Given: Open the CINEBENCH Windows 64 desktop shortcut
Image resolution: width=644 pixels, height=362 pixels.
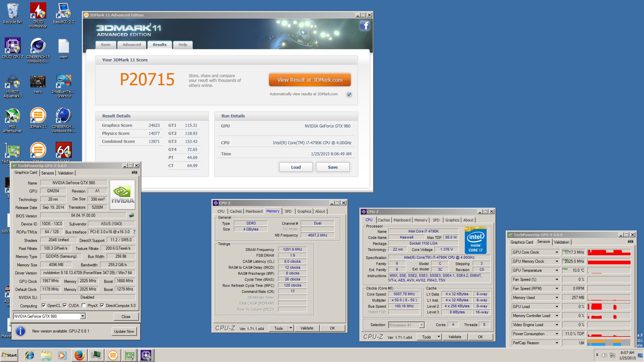Looking at the screenshot, I should (x=63, y=121).
